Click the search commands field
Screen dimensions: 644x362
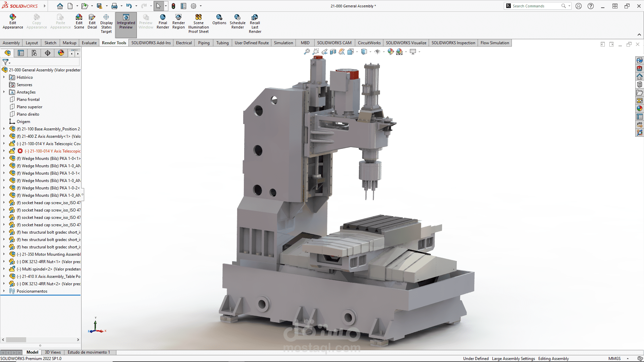[x=535, y=6]
